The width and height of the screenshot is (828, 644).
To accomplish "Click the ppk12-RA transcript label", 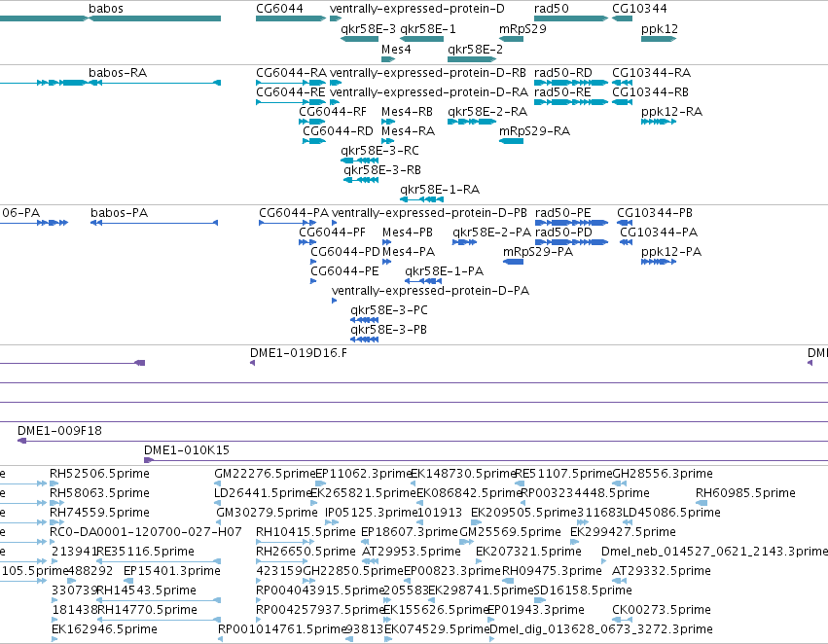I will tap(671, 111).
